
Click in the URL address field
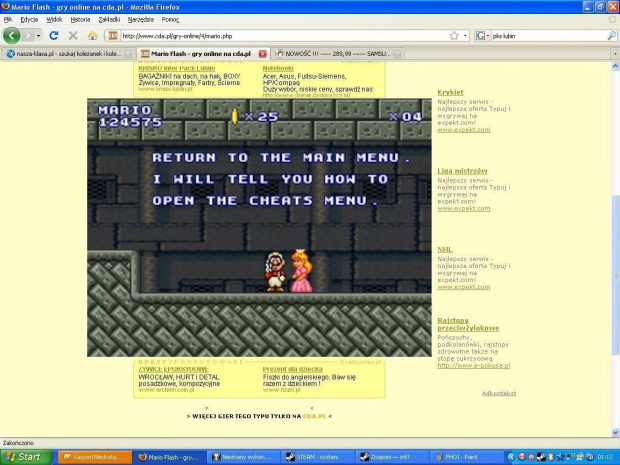point(284,36)
